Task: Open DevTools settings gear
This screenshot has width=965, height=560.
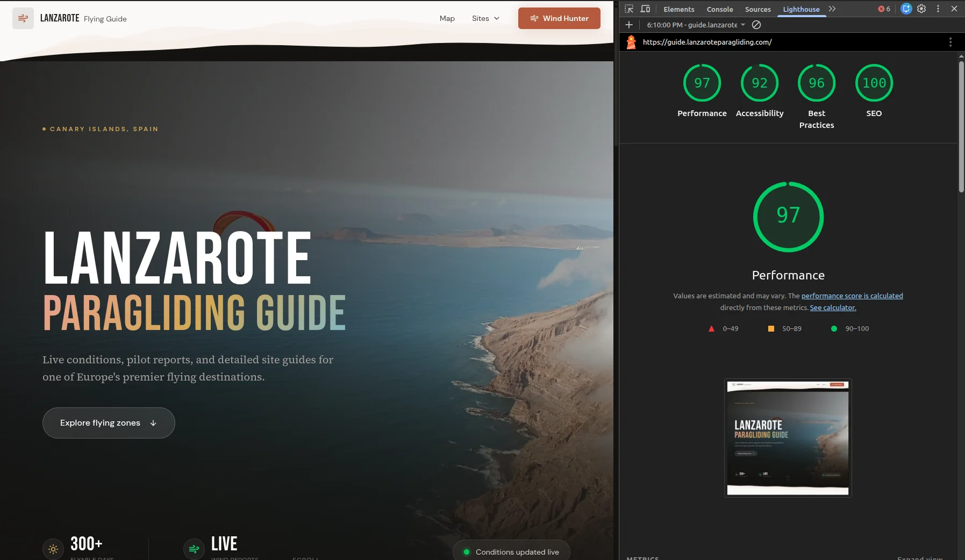Action: 921,9
